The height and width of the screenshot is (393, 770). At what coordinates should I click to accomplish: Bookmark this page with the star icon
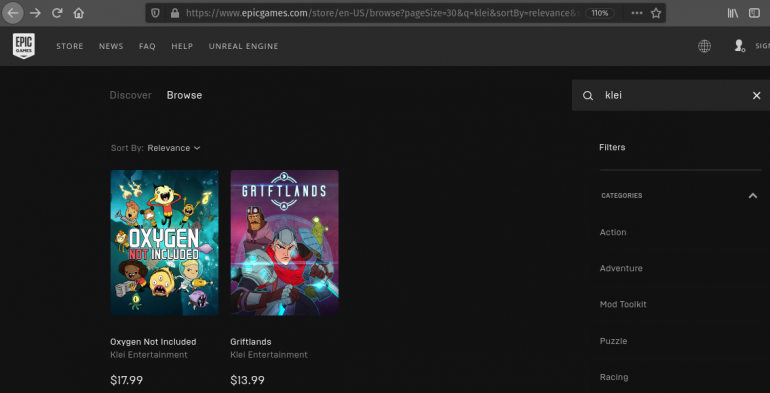(x=656, y=13)
